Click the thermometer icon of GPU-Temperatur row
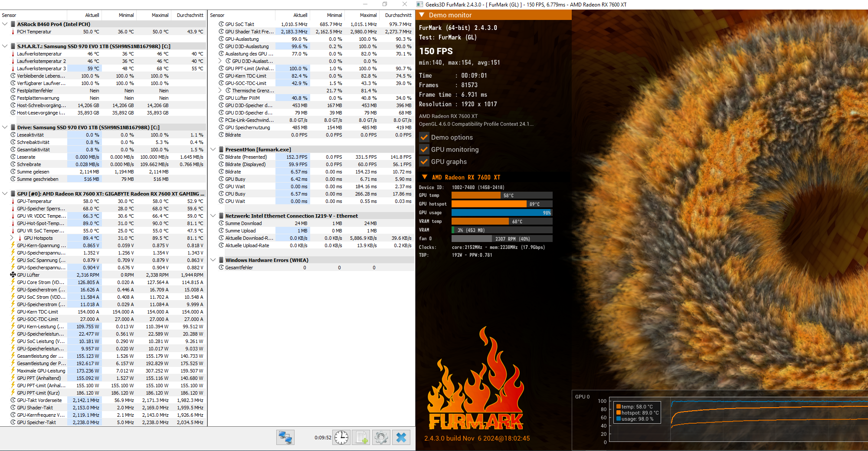Image resolution: width=868 pixels, height=451 pixels. [13, 201]
